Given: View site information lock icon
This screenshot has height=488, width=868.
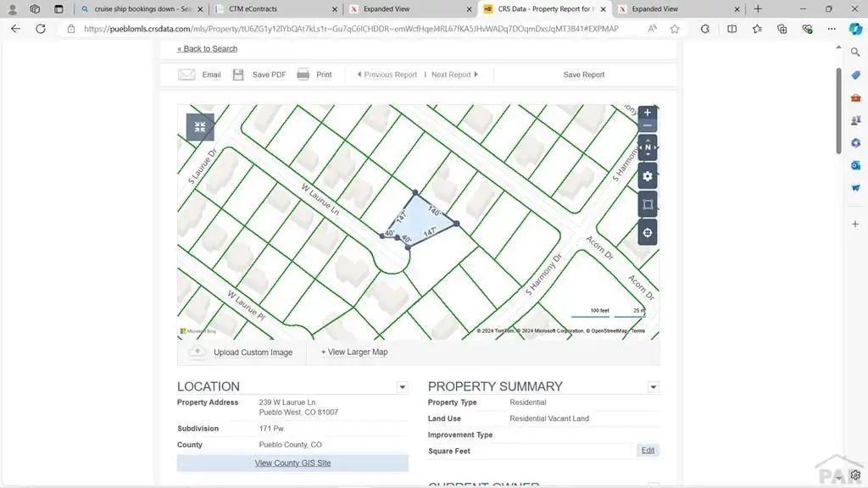Looking at the screenshot, I should pyautogui.click(x=71, y=29).
